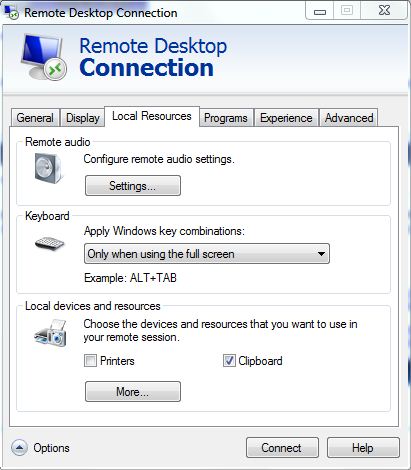Go to the Advanced tab
This screenshot has height=470, width=411.
tap(349, 118)
